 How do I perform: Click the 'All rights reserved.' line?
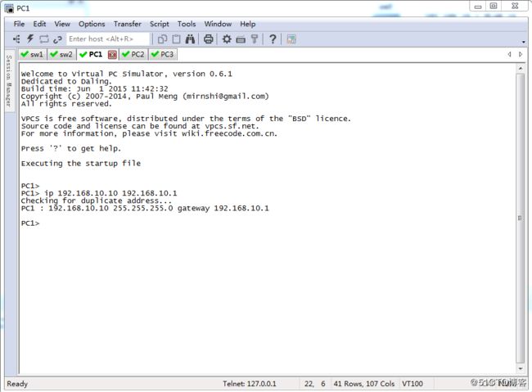click(66, 103)
